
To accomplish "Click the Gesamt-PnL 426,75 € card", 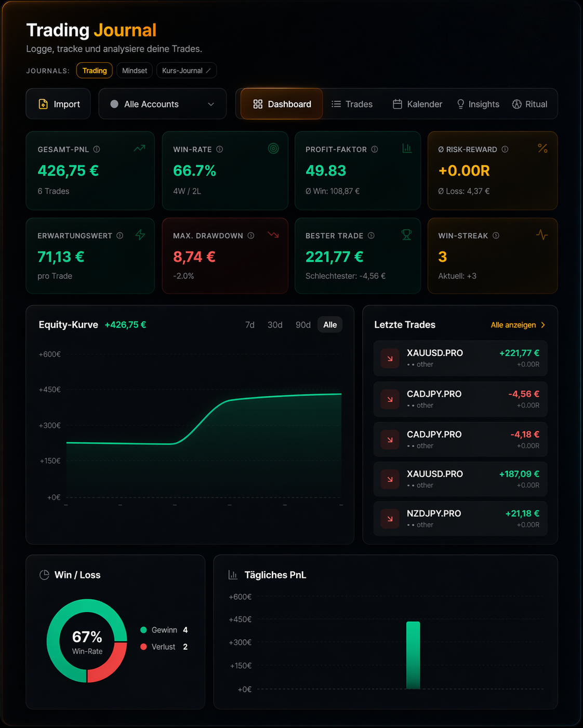I will (90, 170).
